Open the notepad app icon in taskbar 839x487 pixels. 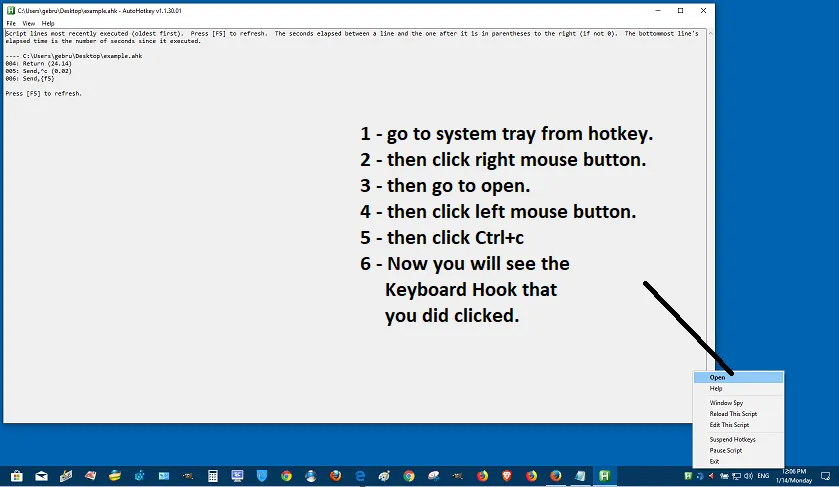pos(580,475)
